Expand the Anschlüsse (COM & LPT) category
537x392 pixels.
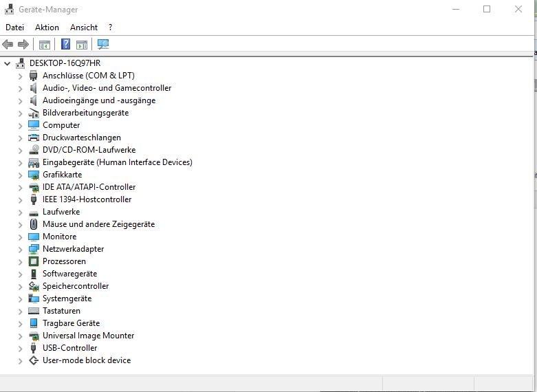click(20, 76)
